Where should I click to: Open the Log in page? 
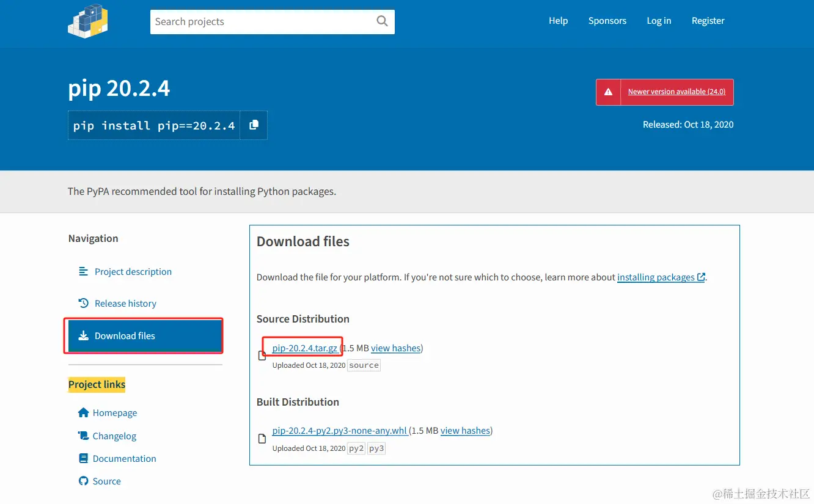(x=659, y=21)
